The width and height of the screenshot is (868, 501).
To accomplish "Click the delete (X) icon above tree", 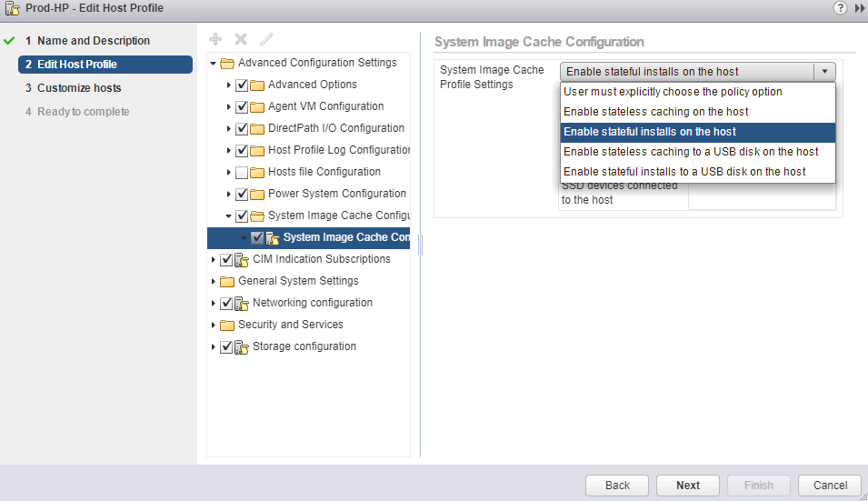I will [x=241, y=39].
